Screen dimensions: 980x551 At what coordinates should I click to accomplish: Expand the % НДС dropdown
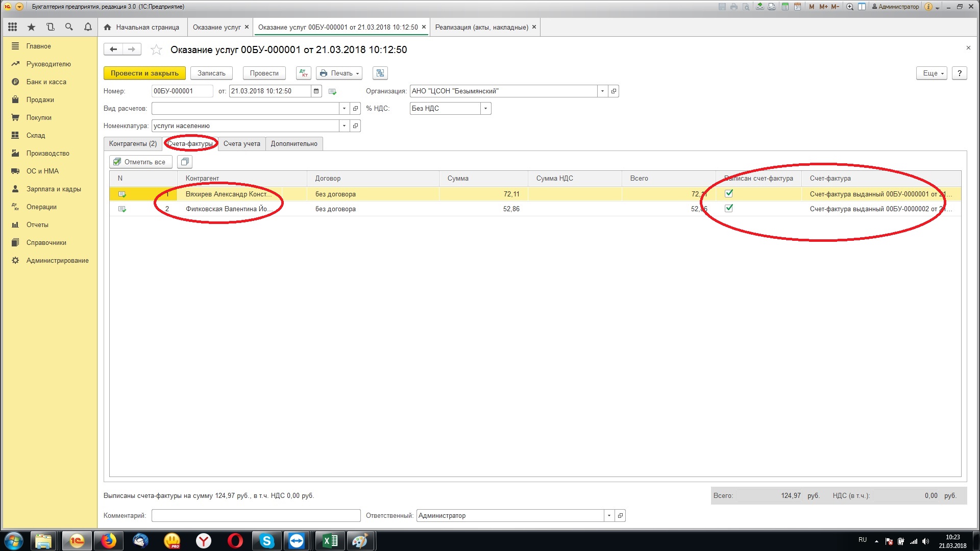click(485, 108)
